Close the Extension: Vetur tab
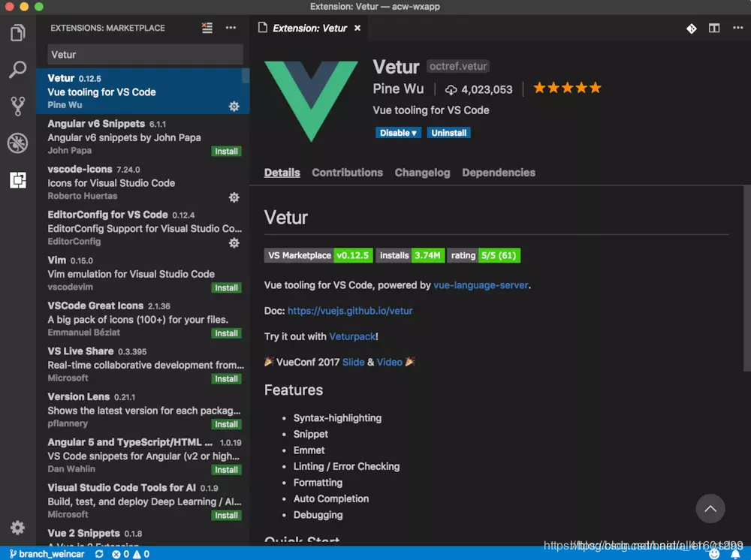Image resolution: width=751 pixels, height=560 pixels. 357,29
